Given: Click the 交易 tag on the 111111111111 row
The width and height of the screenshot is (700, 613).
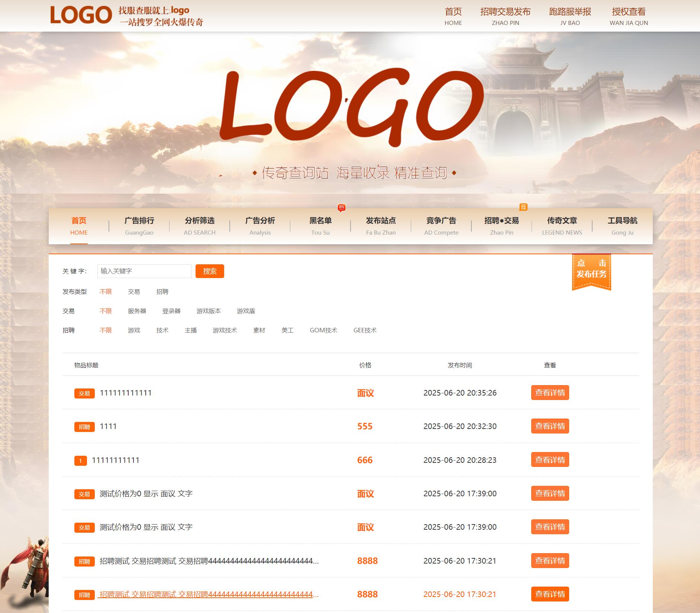Looking at the screenshot, I should coord(84,393).
